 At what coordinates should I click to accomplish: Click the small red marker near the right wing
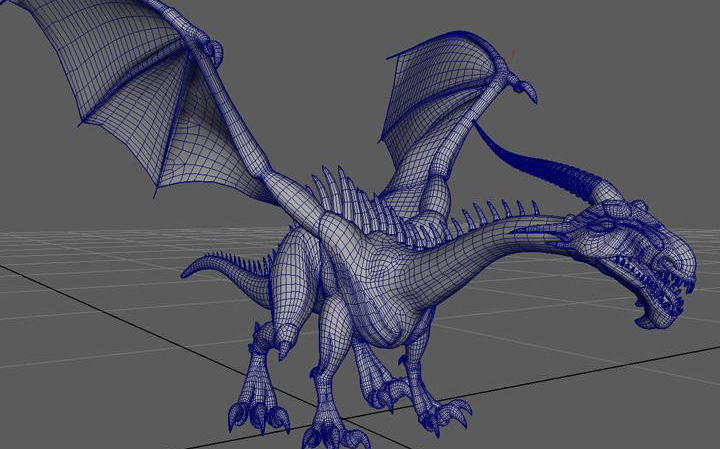[x=514, y=51]
